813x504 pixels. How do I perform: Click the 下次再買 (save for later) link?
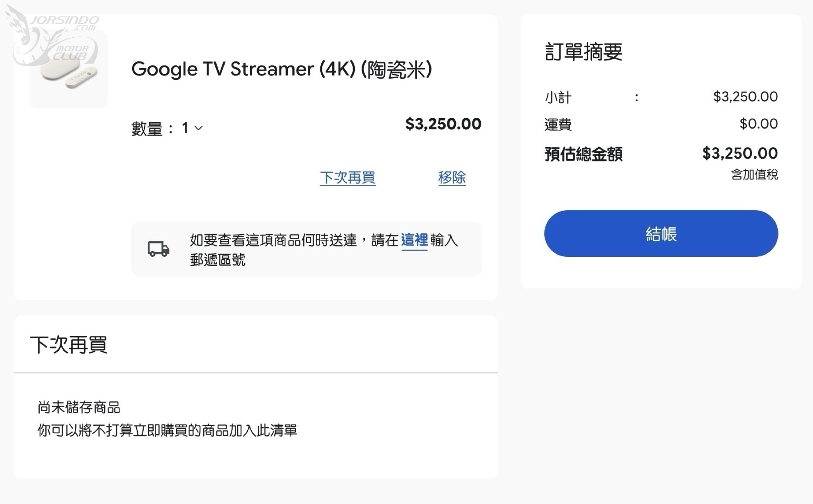point(348,178)
